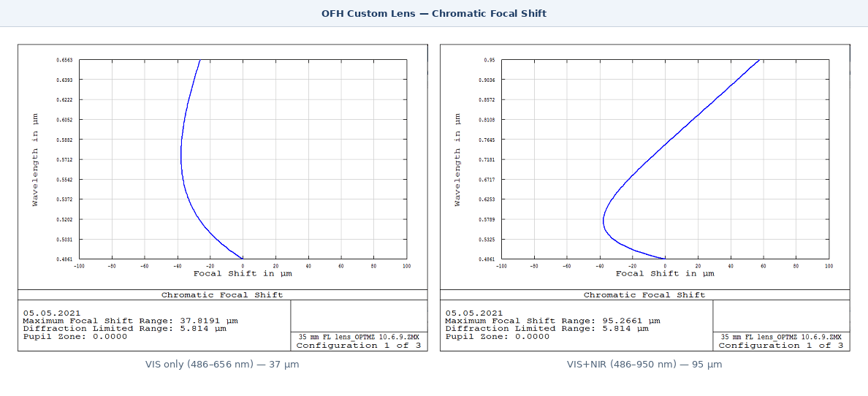Screen dimensions: 868x396
Task: Click the '0.6253' wavelength axis label
Action: click(487, 199)
